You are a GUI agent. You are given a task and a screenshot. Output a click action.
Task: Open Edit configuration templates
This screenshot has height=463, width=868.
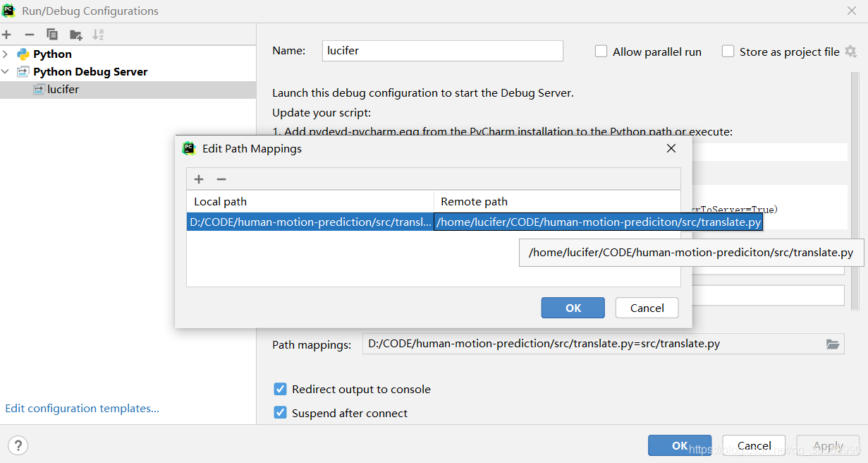point(82,408)
